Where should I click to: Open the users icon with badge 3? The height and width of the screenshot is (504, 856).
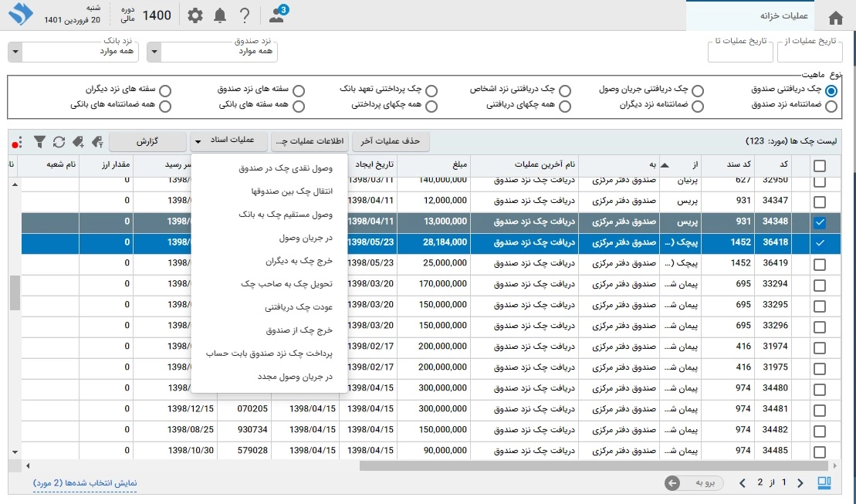pos(276,15)
